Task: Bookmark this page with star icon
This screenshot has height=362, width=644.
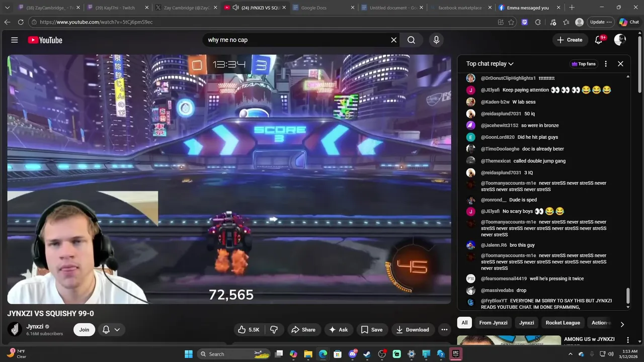Action: click(511, 22)
